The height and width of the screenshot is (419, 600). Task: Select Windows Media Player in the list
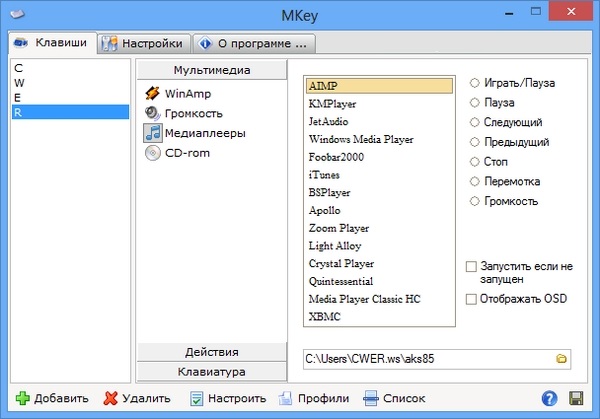(379, 139)
